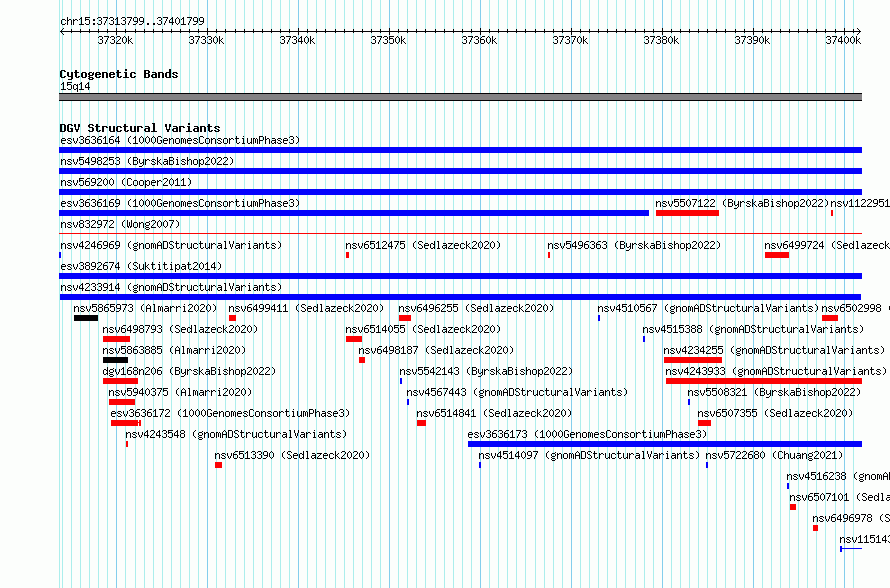Select the nsv6499411 Sedlazeck2020 label
890x588 pixels.
coord(307,308)
